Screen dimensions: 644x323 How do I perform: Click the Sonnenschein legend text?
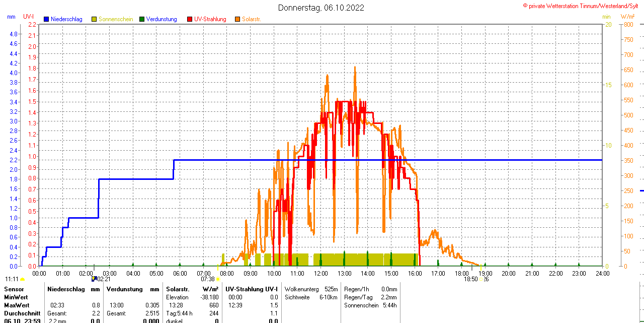116,19
